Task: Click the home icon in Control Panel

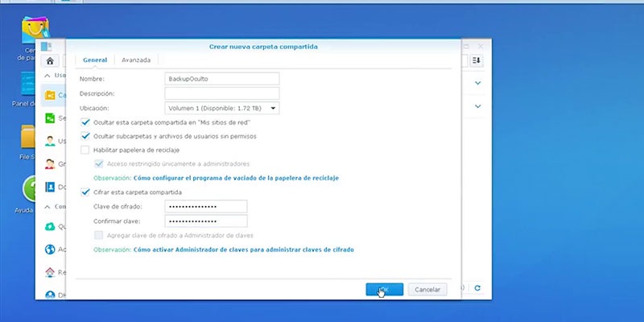Action: click(x=50, y=61)
